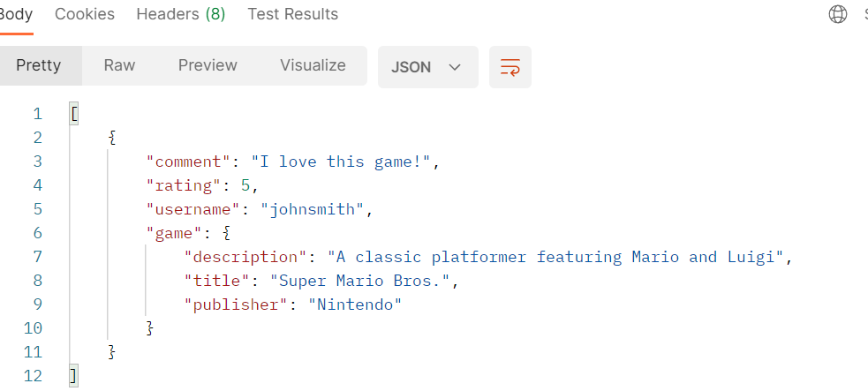868x391 pixels.
Task: Click the "description" key
Action: pyautogui.click(x=245, y=257)
